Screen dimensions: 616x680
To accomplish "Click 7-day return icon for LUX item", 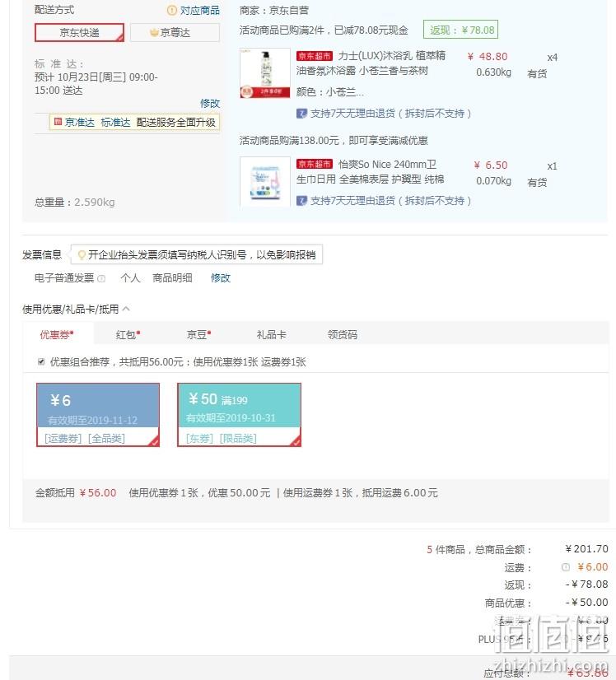I will point(301,114).
